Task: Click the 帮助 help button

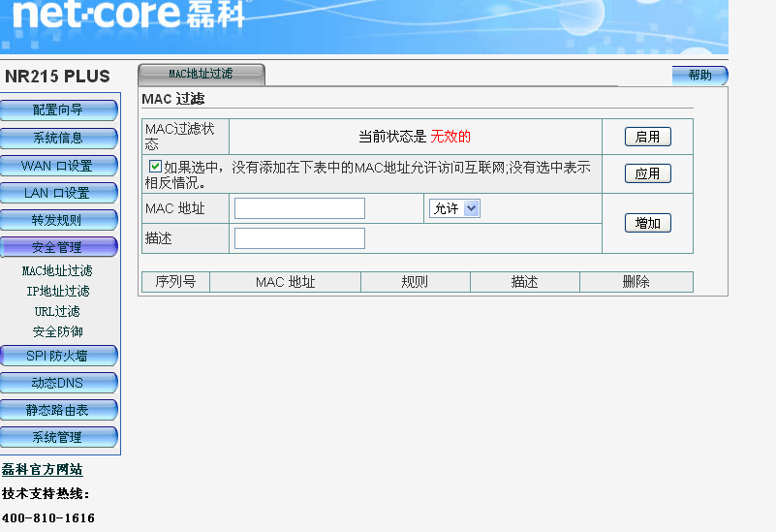Action: pos(699,76)
